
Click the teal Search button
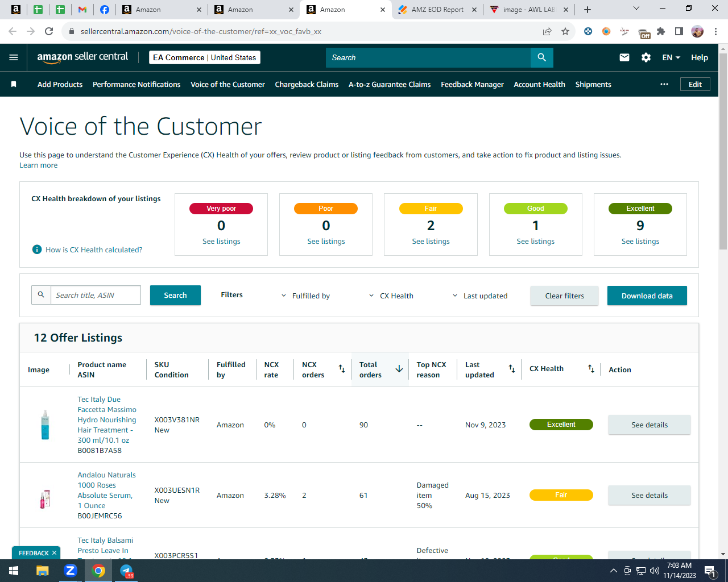[x=175, y=295]
